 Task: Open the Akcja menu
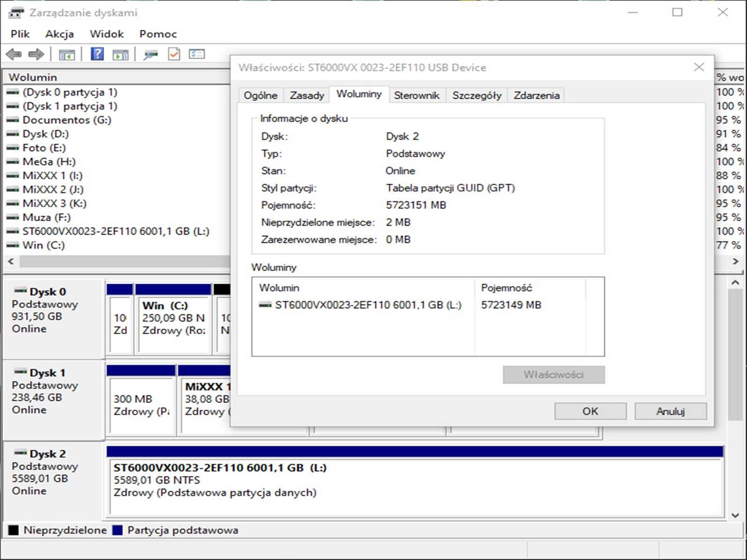[59, 34]
